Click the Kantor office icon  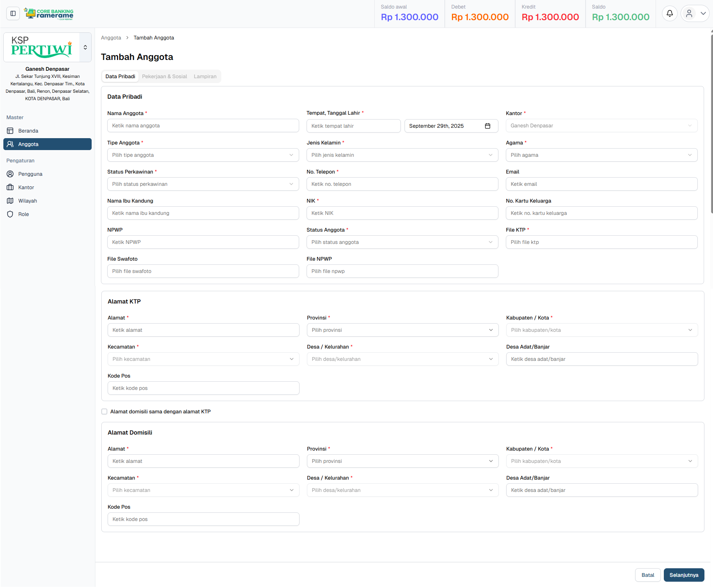10,187
